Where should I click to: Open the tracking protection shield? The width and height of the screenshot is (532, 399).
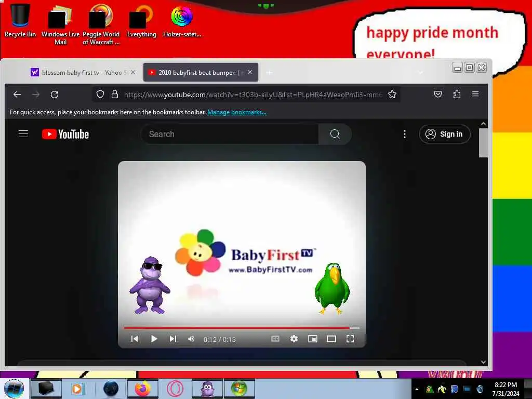tap(100, 94)
